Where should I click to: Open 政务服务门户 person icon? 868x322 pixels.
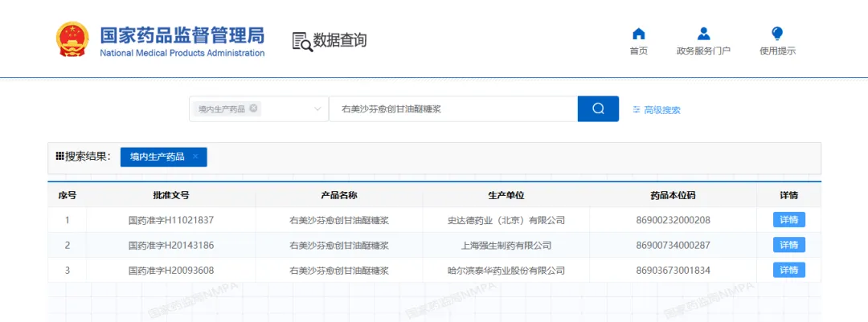[x=703, y=34]
